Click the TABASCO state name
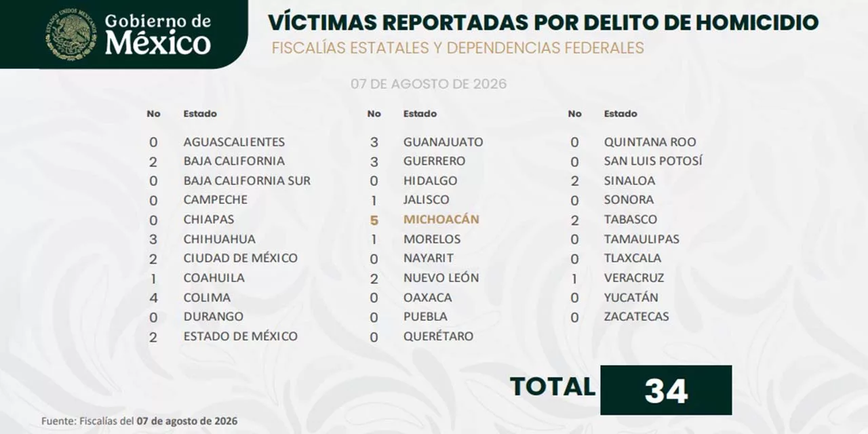 coord(631,219)
